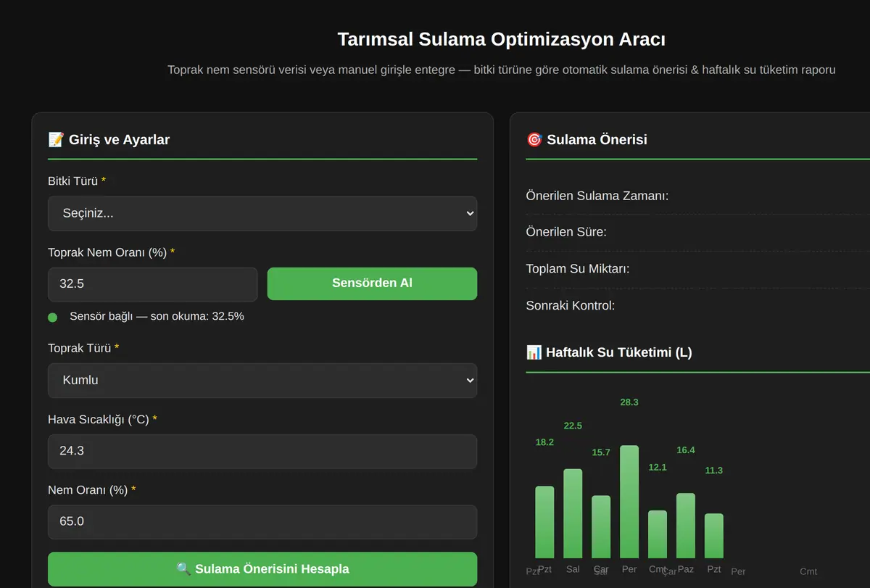Screen dimensions: 870x588
Task: Focus the Toprak Nem Oranı input field
Action: [x=152, y=284]
